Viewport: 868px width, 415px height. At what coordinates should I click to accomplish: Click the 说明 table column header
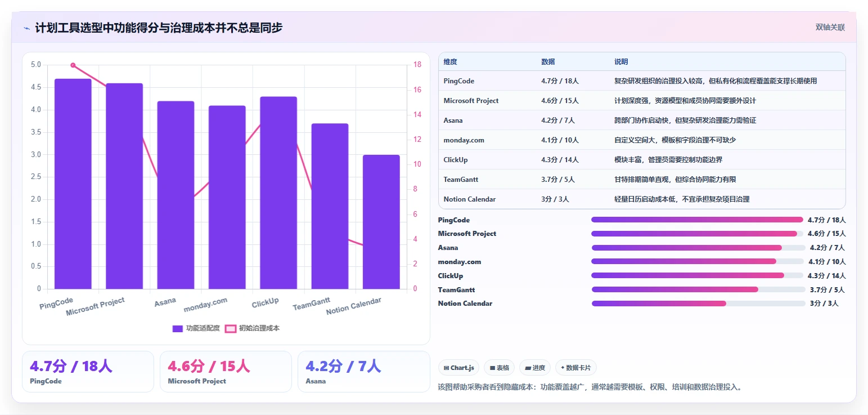pos(621,62)
